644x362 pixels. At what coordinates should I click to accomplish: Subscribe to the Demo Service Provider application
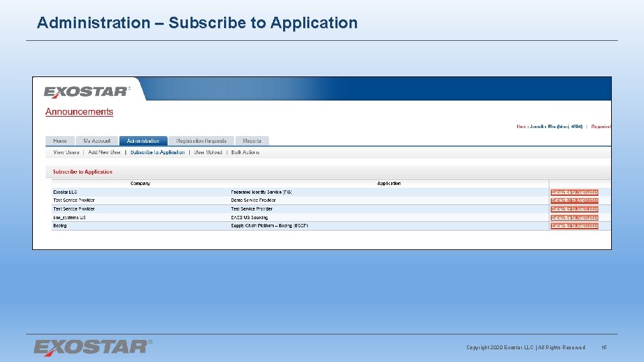click(x=574, y=200)
